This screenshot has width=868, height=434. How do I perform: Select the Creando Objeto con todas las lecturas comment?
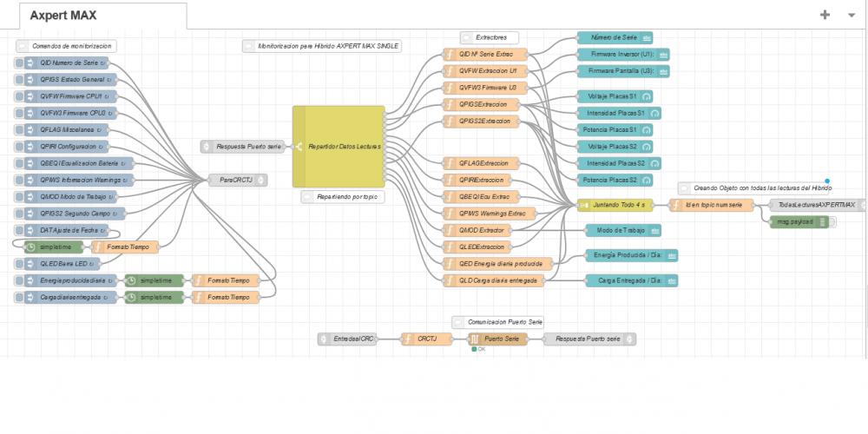click(x=753, y=188)
